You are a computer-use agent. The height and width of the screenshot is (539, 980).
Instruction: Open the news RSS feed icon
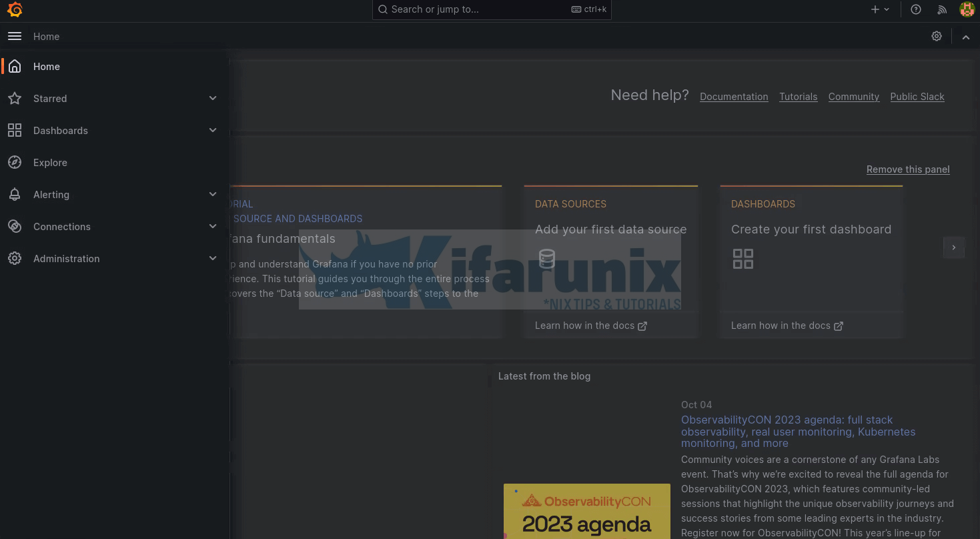pyautogui.click(x=942, y=9)
